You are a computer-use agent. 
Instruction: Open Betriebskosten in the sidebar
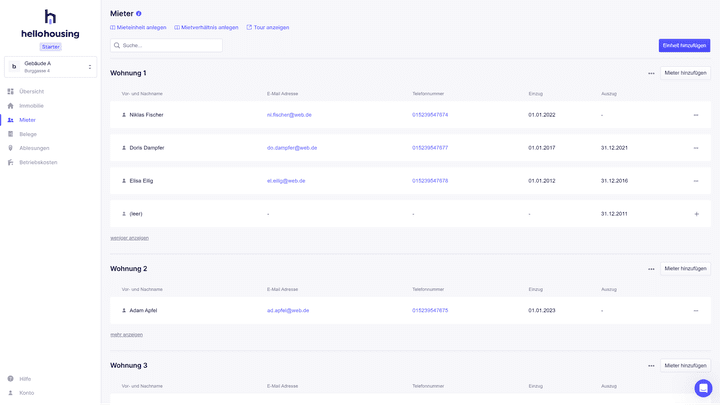pyautogui.click(x=38, y=162)
